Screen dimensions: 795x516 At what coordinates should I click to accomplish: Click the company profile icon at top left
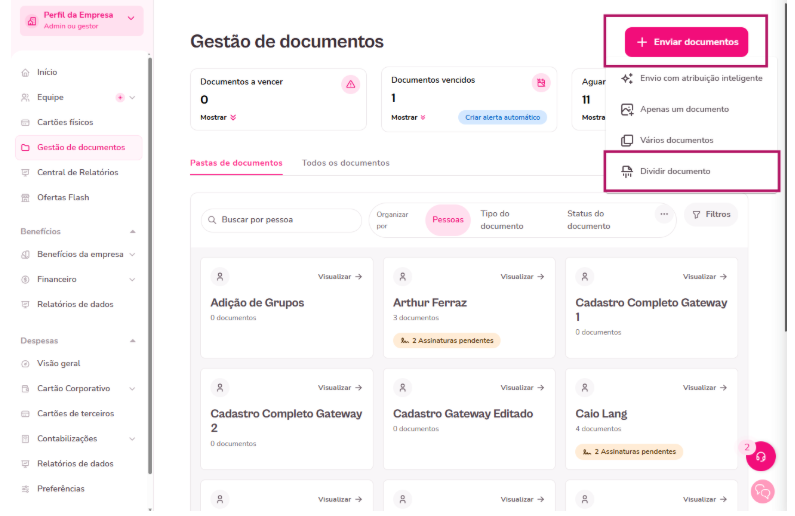tap(32, 21)
